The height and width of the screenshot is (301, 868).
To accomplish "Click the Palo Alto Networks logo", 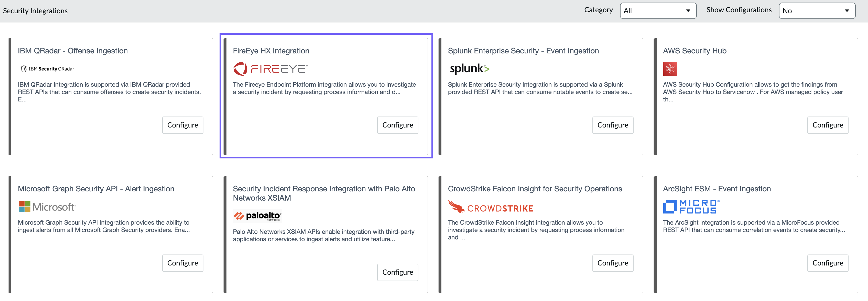I will coord(257,216).
